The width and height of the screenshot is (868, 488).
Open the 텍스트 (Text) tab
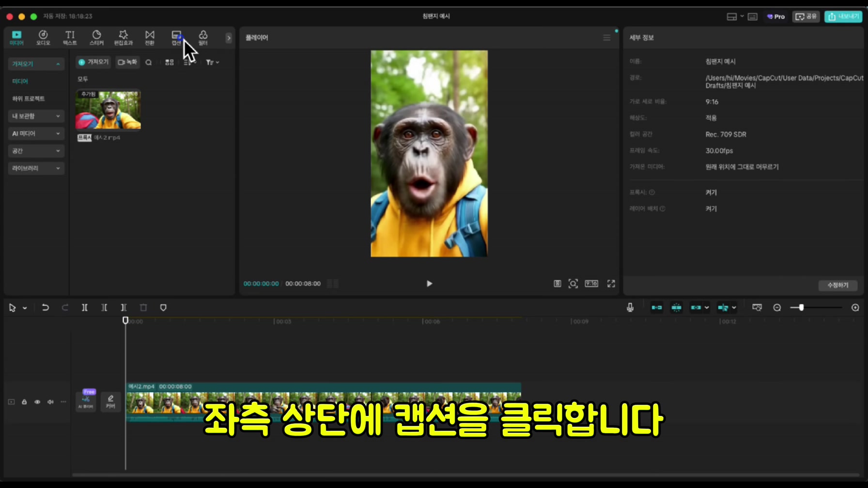click(70, 38)
